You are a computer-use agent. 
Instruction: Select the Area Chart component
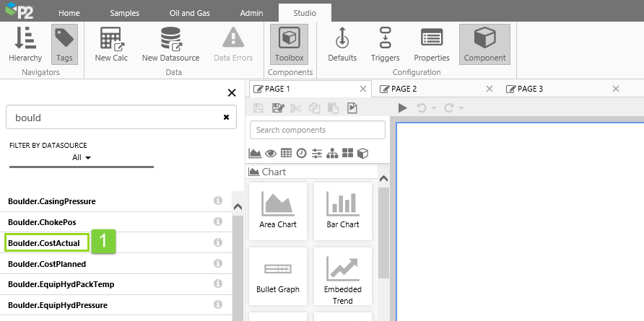278,211
